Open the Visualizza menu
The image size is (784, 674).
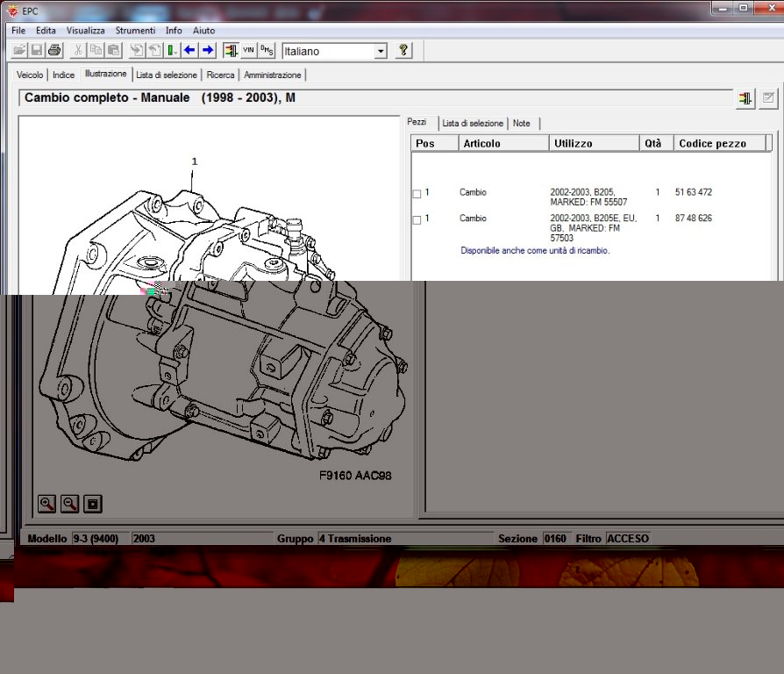coord(85,31)
